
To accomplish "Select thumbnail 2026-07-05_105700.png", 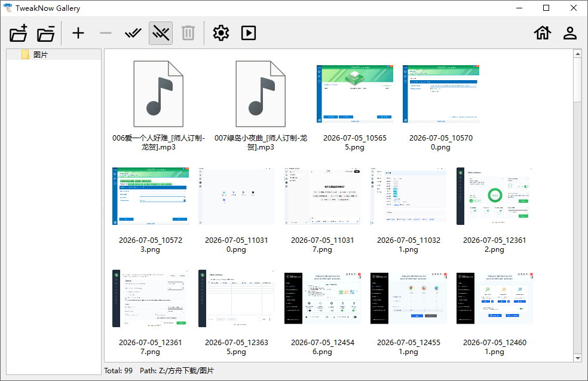I will click(x=440, y=94).
